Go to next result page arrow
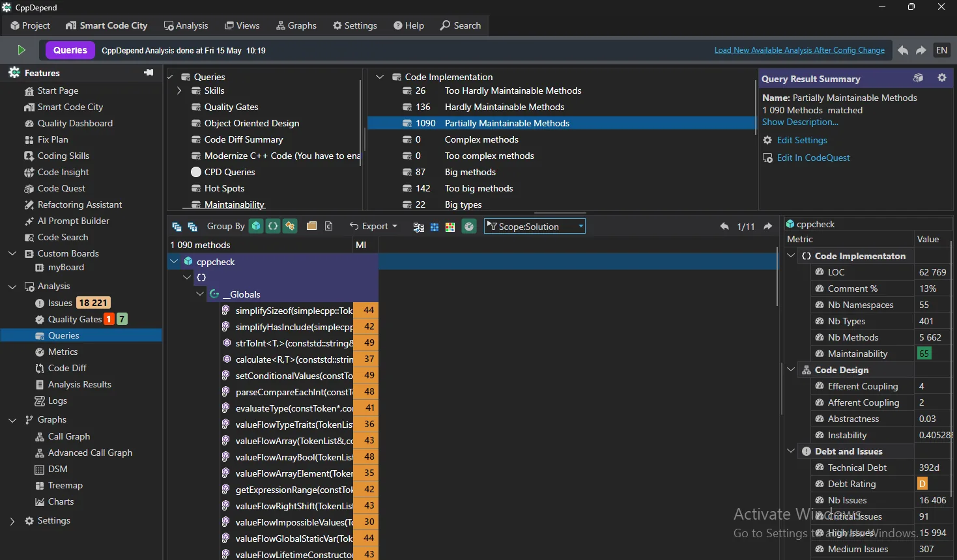 [x=768, y=227]
